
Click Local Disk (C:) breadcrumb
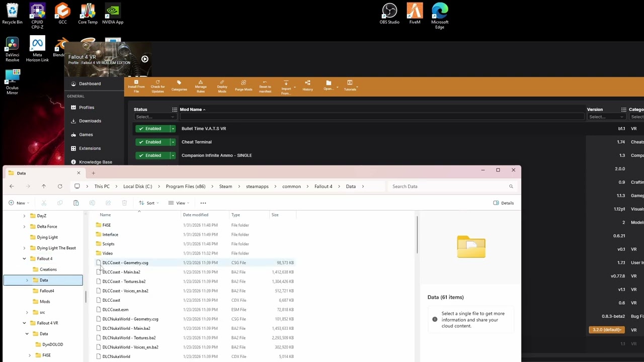tap(137, 187)
